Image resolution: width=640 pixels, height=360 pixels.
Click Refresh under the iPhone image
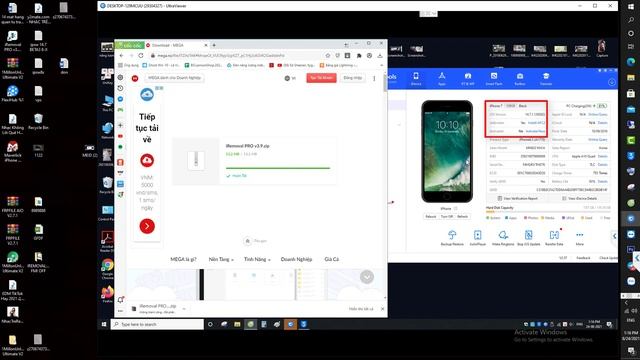click(462, 216)
